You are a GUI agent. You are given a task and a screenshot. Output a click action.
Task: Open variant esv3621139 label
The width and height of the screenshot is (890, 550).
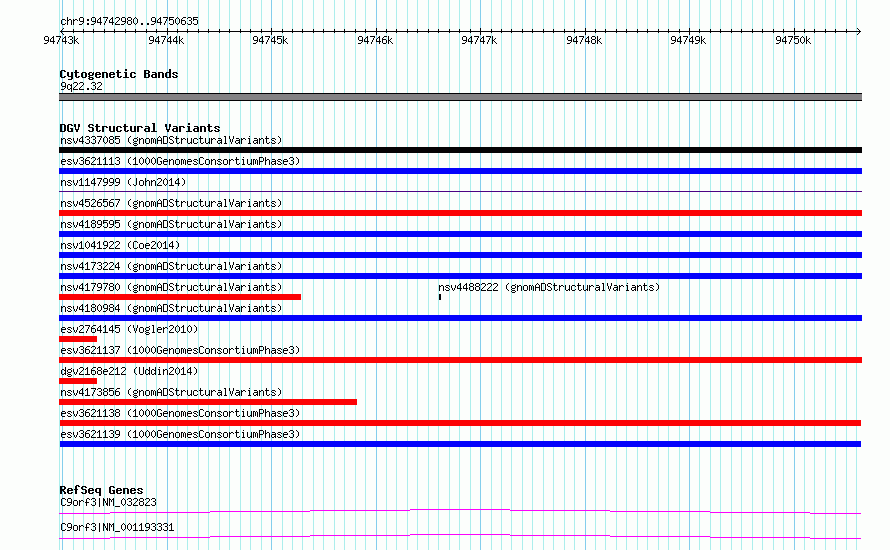180,434
